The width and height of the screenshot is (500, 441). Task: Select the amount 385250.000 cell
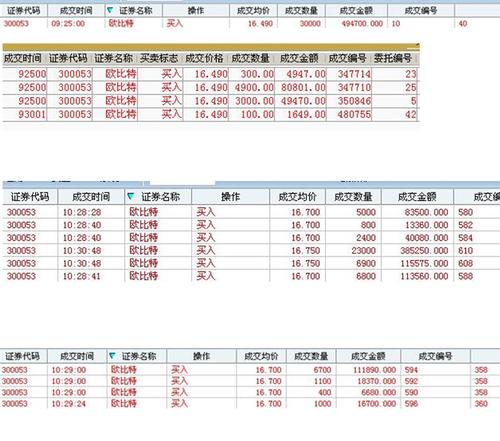tap(424, 251)
